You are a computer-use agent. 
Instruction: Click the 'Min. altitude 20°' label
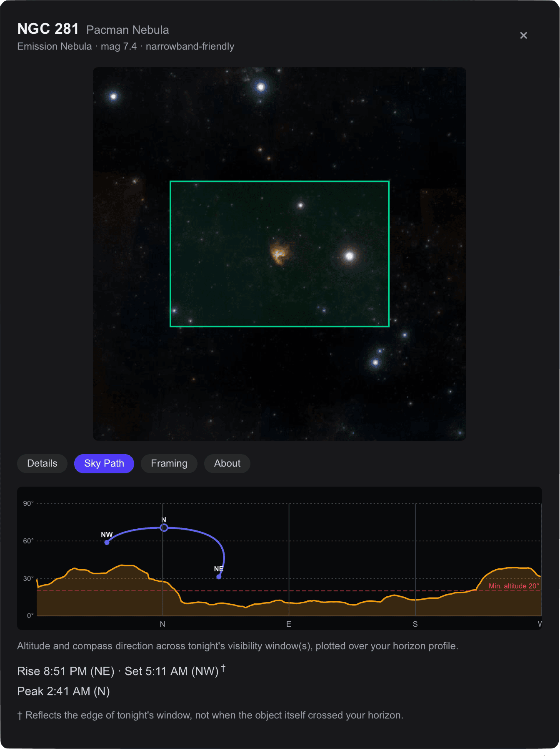coord(514,586)
